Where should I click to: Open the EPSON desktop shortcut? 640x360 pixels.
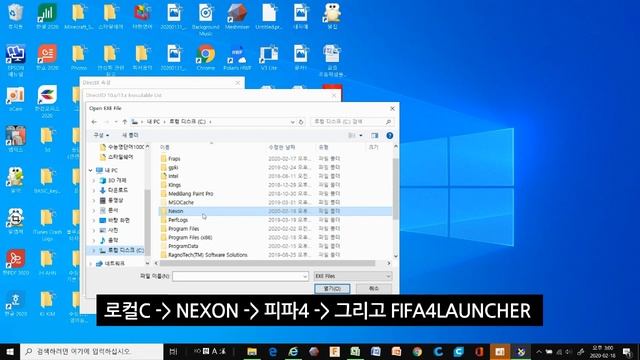coord(15,60)
